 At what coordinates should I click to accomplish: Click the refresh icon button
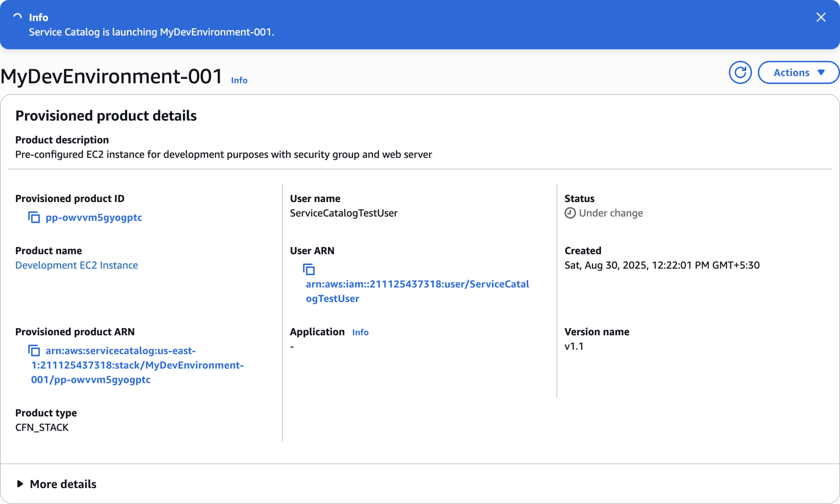point(740,72)
